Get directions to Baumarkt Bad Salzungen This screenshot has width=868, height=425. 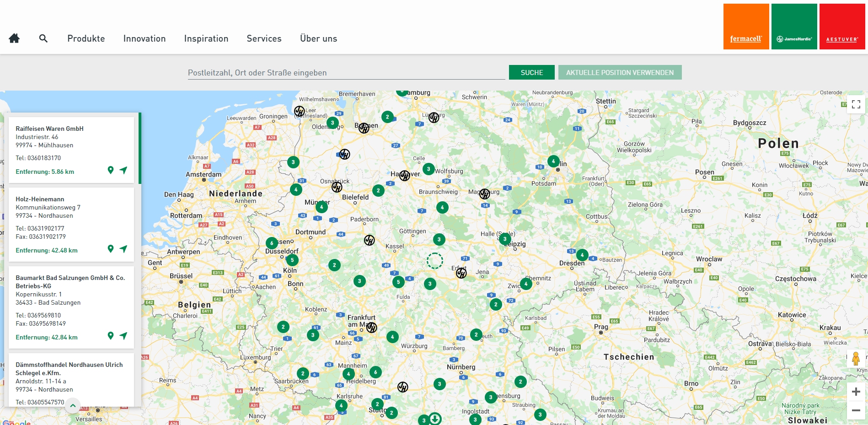pyautogui.click(x=123, y=336)
